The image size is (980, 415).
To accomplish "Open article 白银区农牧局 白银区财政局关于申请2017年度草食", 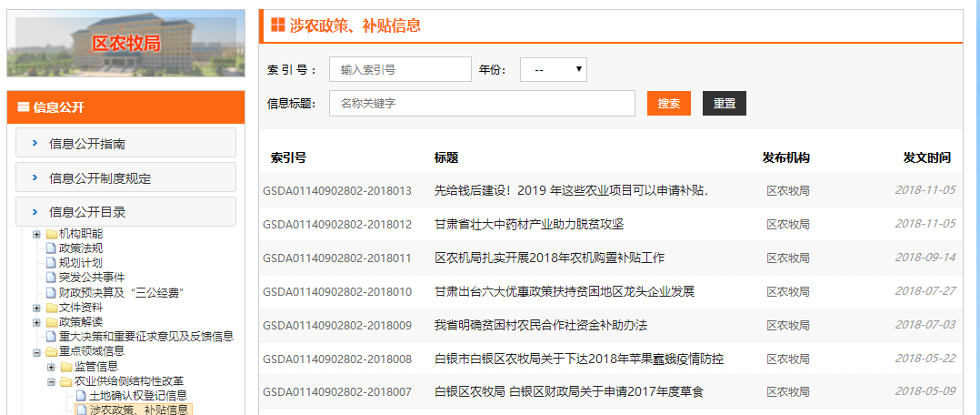I will click(569, 392).
